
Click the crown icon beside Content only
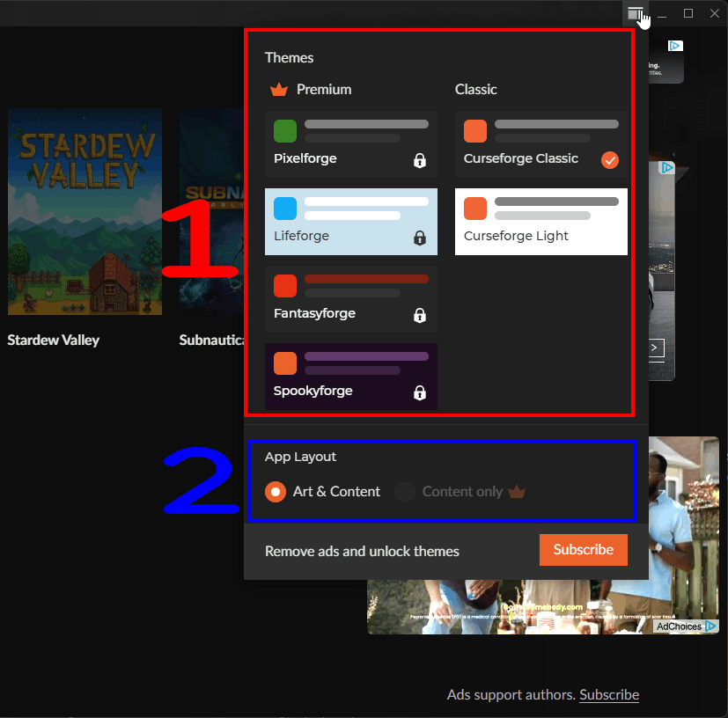[517, 491]
